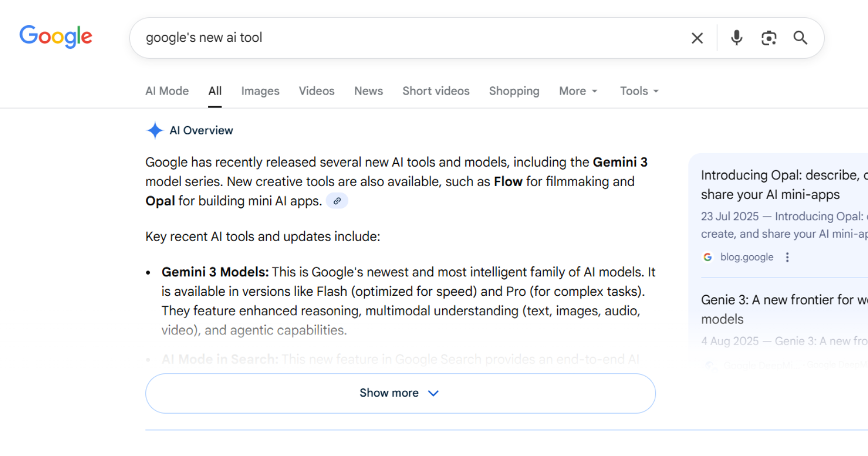The image size is (868, 456).
Task: Open the Tools dropdown
Action: click(x=640, y=91)
